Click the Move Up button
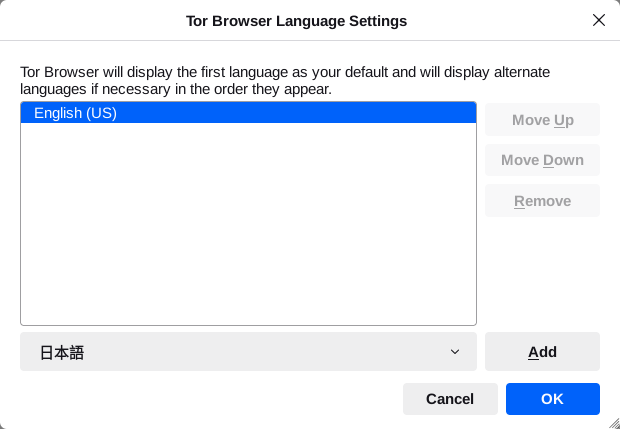The image size is (620, 429). (x=542, y=120)
